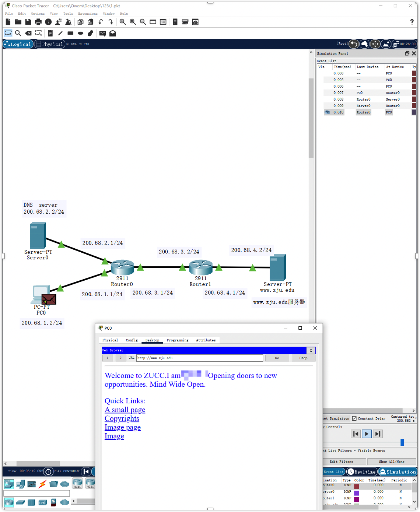
Task: Select the Place Note tool
Action: 50,33
